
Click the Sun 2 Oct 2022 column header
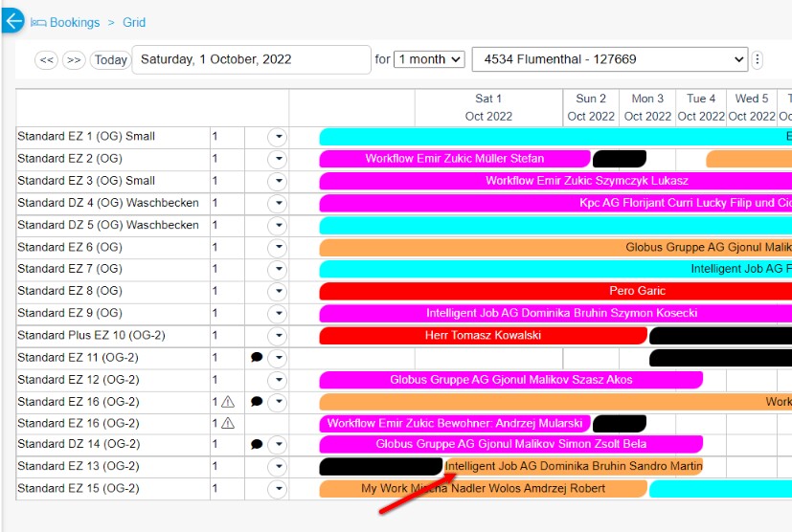pyautogui.click(x=591, y=107)
